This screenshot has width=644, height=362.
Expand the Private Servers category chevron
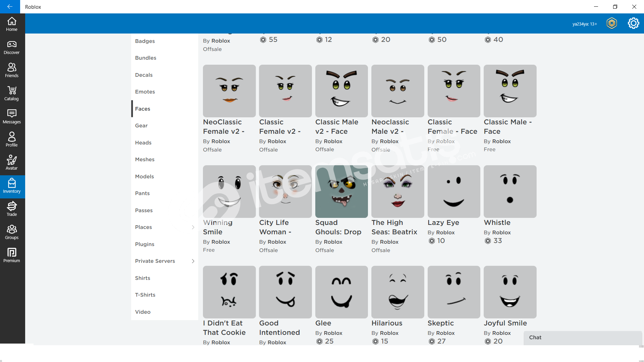pyautogui.click(x=193, y=261)
